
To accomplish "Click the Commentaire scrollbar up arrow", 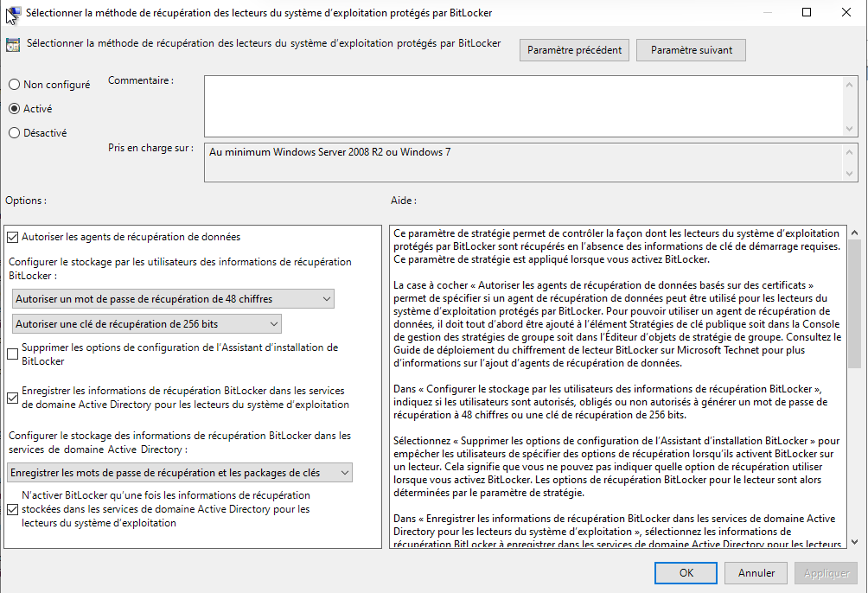I will tap(849, 85).
